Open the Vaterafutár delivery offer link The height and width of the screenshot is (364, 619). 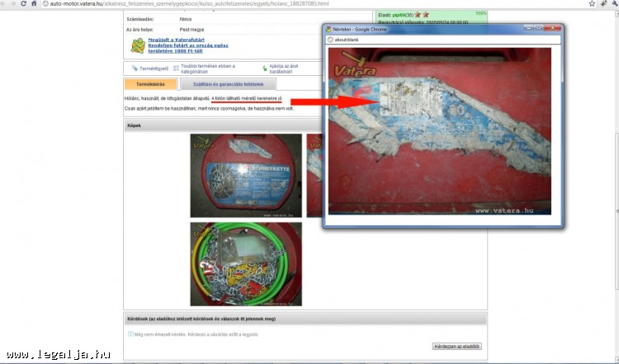[x=188, y=45]
